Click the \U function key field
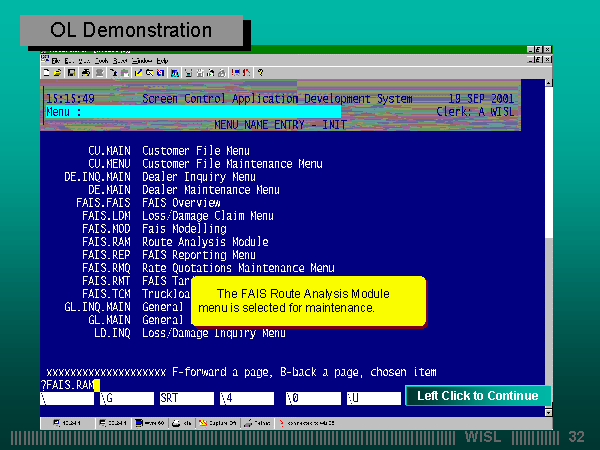The image size is (600, 450). point(372,398)
